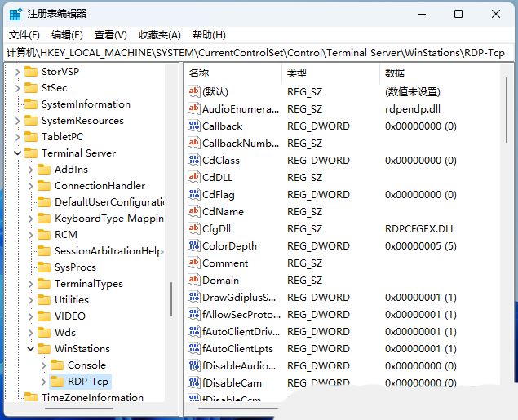Collapse the Terminal Server tree node
The width and height of the screenshot is (518, 420).
click(x=17, y=153)
